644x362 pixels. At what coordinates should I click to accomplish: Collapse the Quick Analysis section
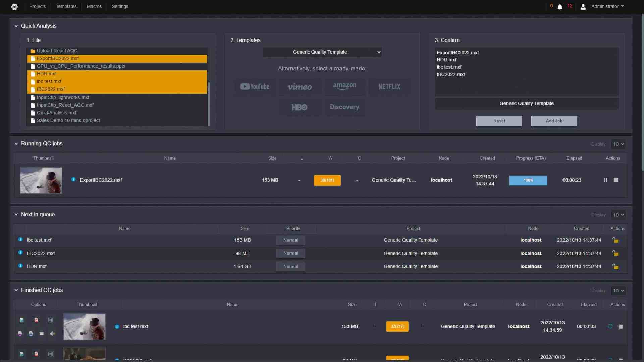16,26
